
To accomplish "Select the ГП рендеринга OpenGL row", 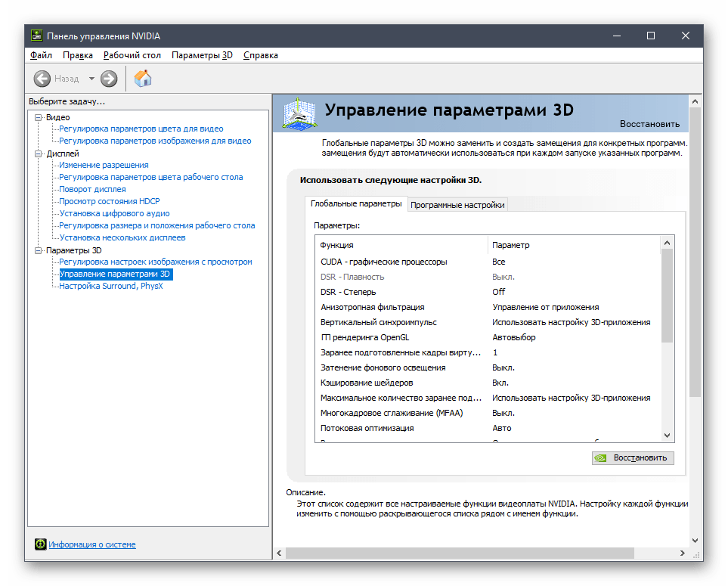I will coord(488,337).
